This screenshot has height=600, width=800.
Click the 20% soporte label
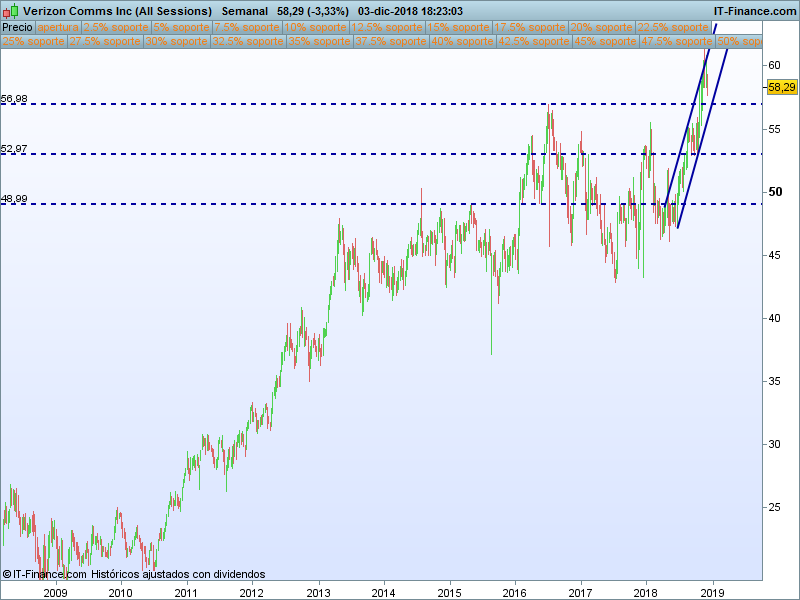coord(601,28)
